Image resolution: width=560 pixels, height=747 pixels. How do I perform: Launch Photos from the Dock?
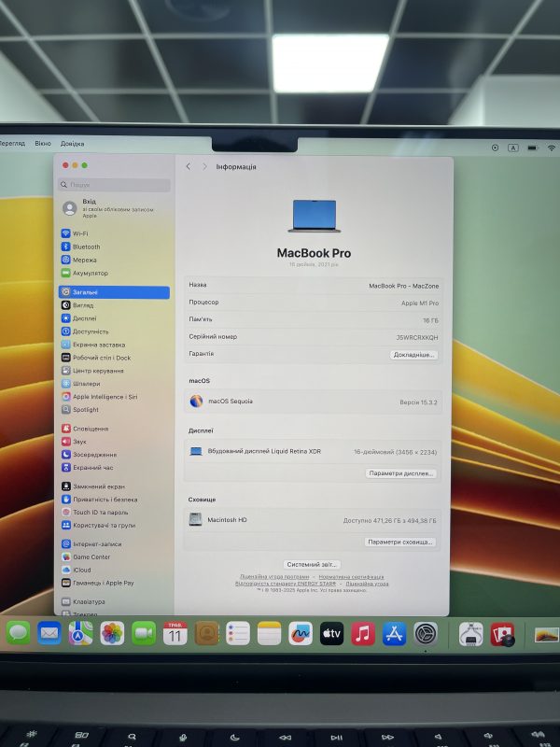click(x=112, y=633)
